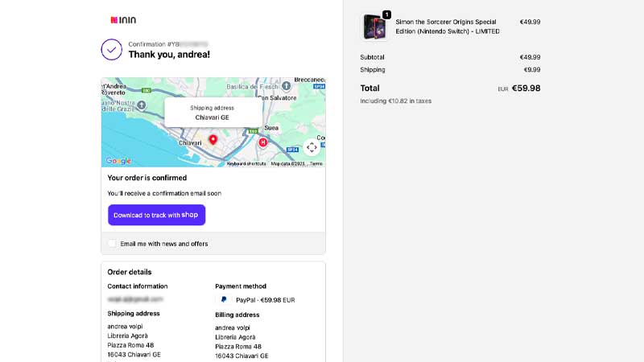
Task: Click the Google logo on the map
Action: coord(118,161)
